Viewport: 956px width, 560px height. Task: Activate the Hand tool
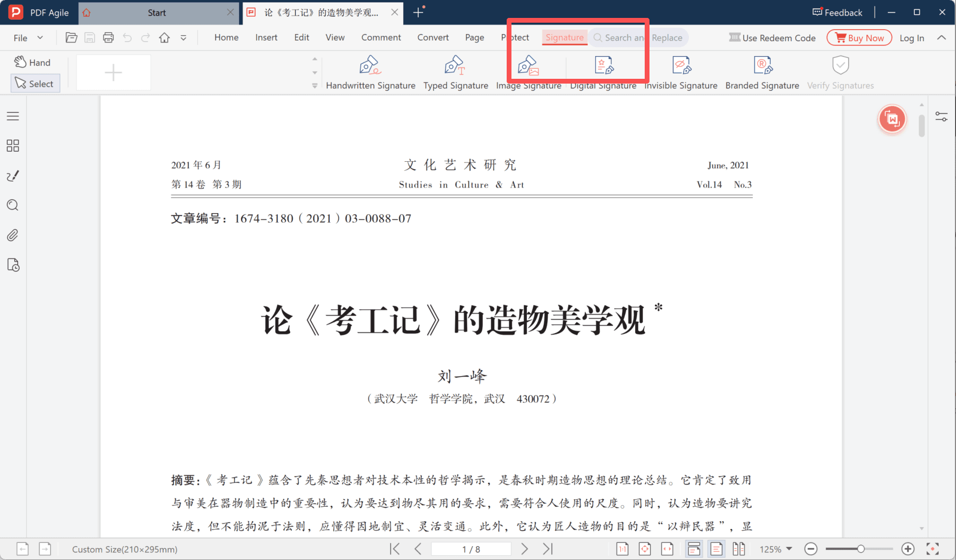coord(33,62)
